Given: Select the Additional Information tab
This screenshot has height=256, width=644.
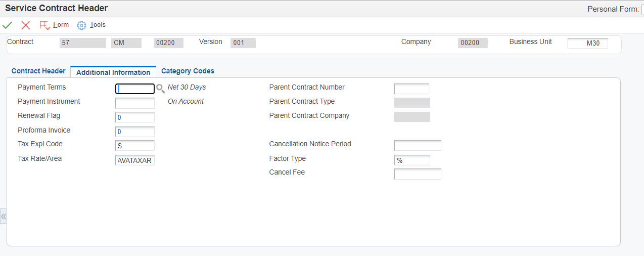Looking at the screenshot, I should coord(113,72).
